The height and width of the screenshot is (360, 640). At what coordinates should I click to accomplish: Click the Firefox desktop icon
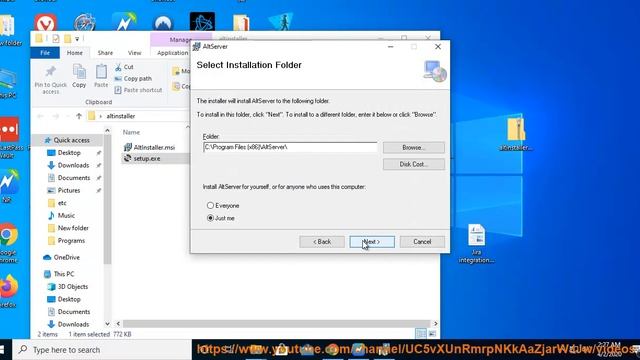point(8,291)
